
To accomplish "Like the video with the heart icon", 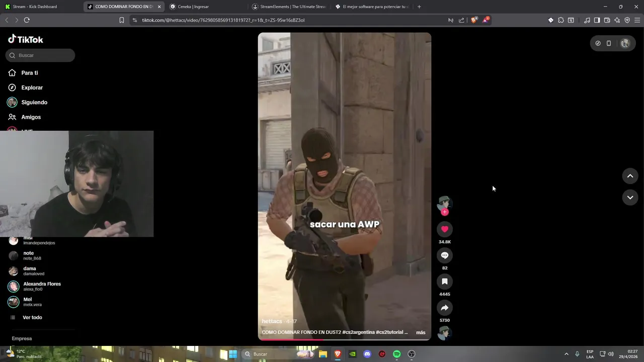I will [445, 229].
